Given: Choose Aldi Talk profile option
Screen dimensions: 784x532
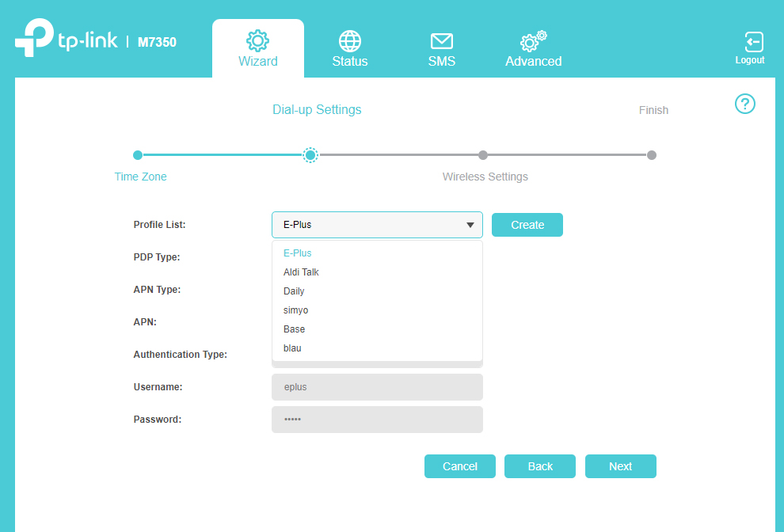Looking at the screenshot, I should pyautogui.click(x=377, y=272).
